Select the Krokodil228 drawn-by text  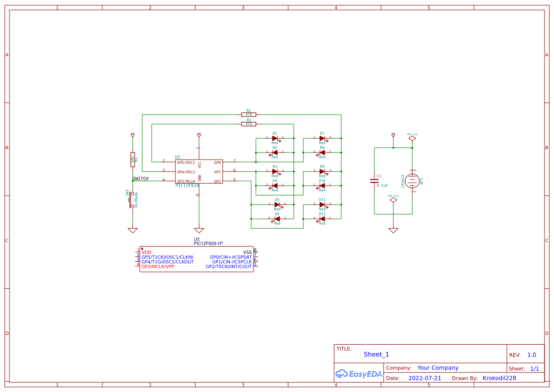pyautogui.click(x=499, y=378)
